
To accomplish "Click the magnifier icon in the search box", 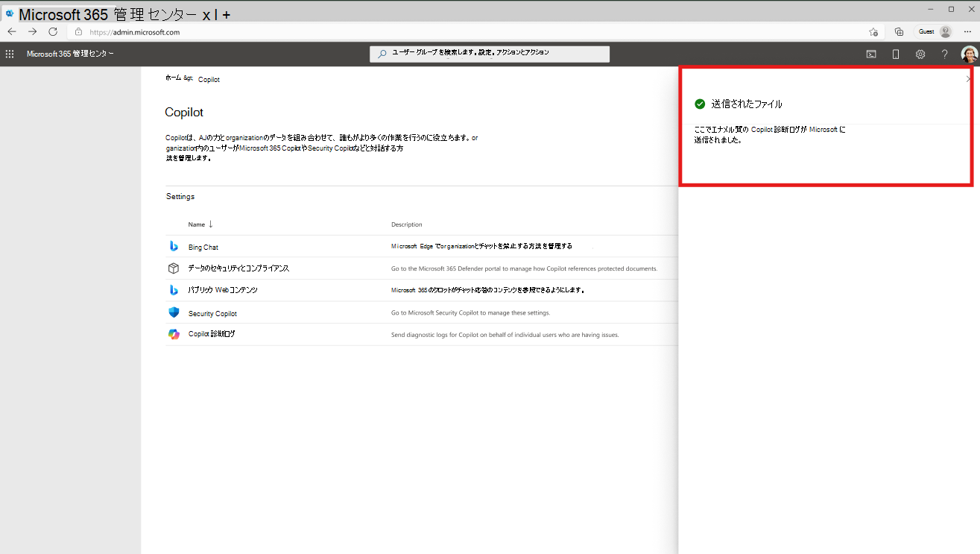I will point(382,54).
